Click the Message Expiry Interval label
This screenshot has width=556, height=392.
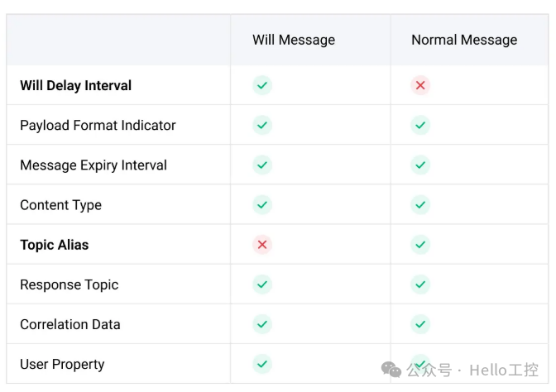tap(93, 165)
